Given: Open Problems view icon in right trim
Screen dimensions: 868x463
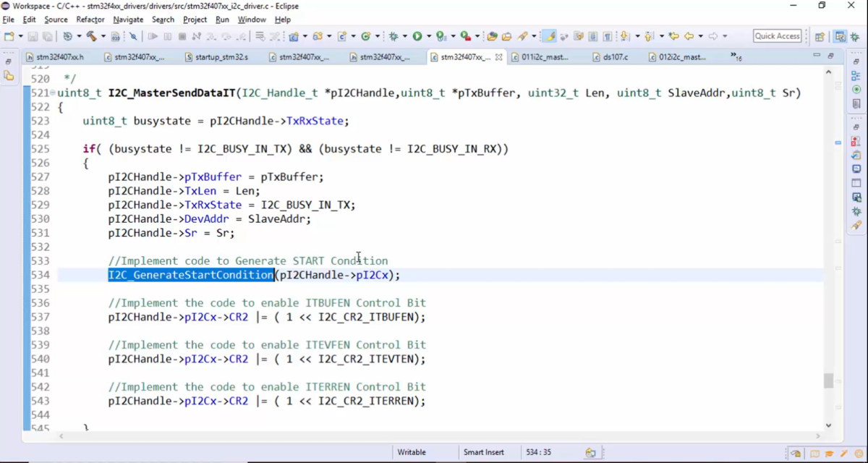Looking at the screenshot, I should point(856,142).
